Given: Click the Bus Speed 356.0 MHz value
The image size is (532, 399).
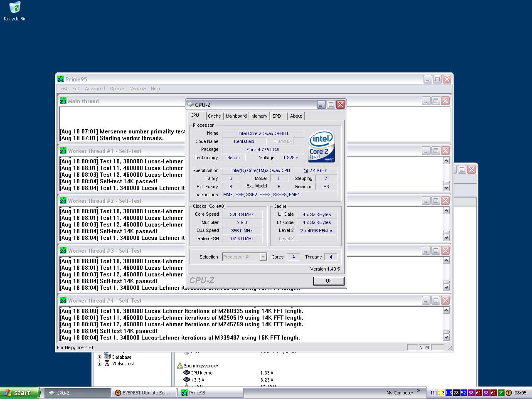Looking at the screenshot, I should coord(242,231).
